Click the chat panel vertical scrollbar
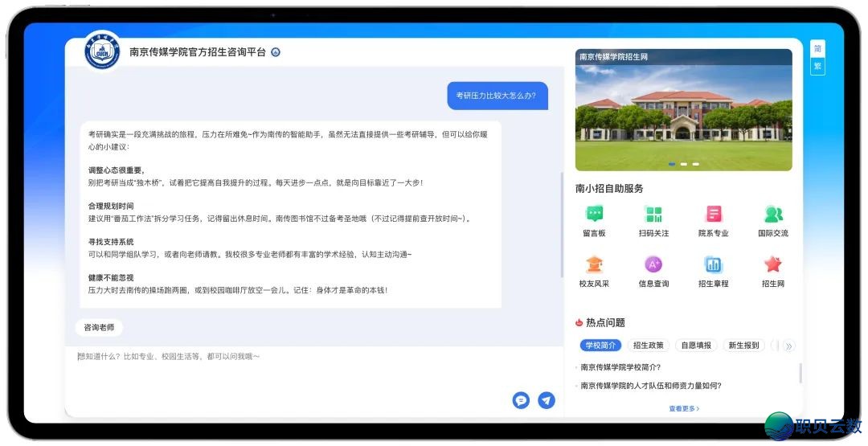868x446 pixels. coord(562,224)
